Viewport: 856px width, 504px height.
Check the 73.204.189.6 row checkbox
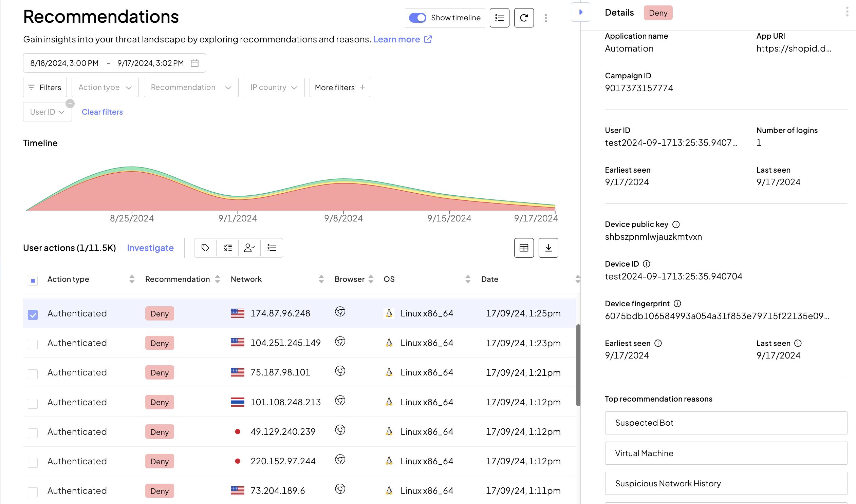(33, 492)
